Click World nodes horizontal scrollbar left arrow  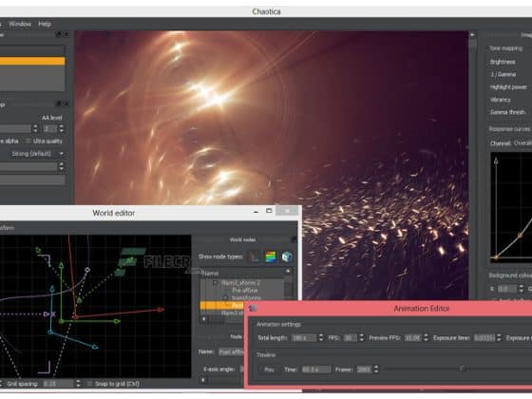(x=203, y=319)
